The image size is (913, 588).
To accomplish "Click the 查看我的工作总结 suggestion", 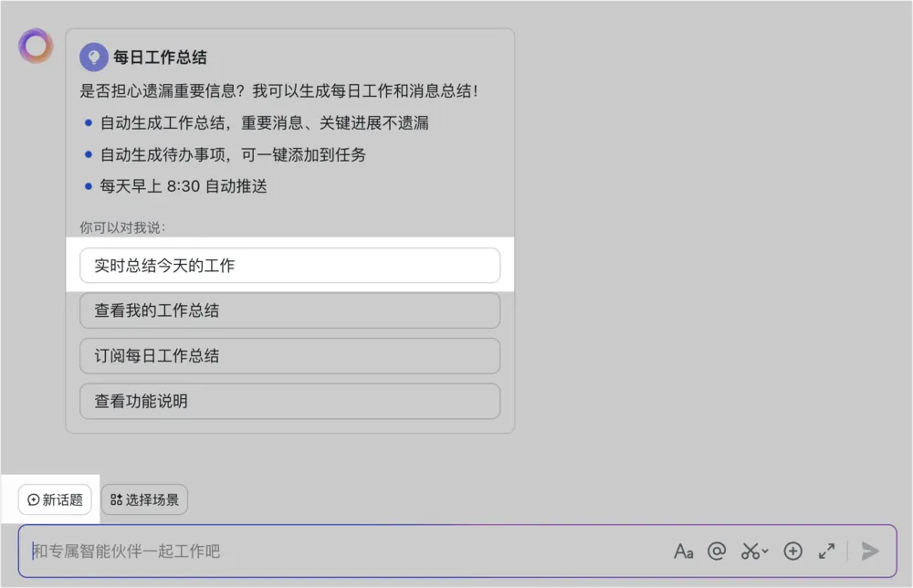I will [289, 310].
